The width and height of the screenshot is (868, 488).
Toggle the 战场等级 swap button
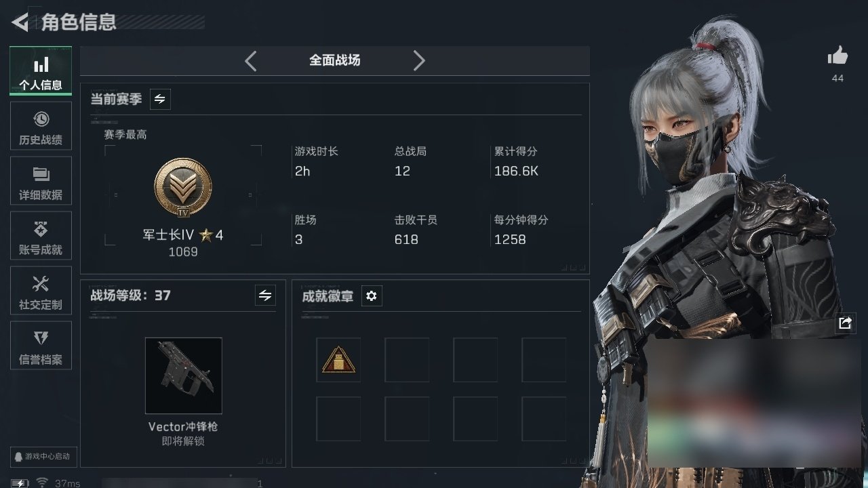tap(265, 296)
